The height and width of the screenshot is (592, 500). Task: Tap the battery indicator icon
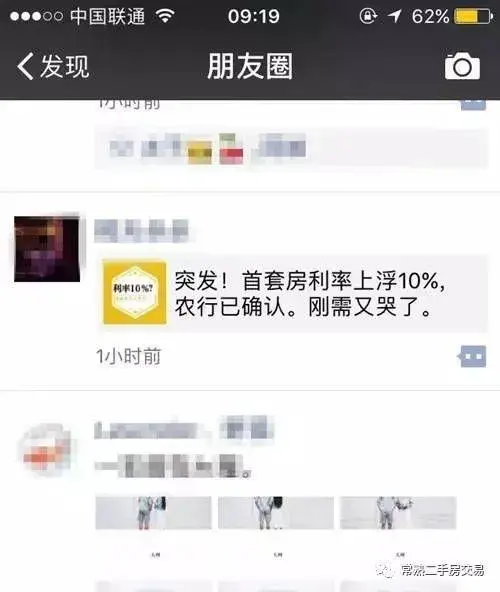tap(474, 17)
